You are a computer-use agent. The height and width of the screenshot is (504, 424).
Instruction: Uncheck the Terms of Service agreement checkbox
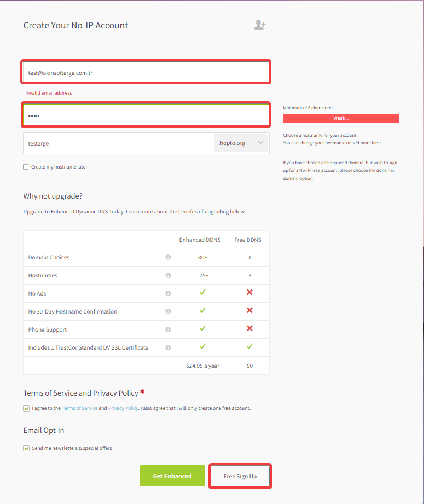coord(26,409)
